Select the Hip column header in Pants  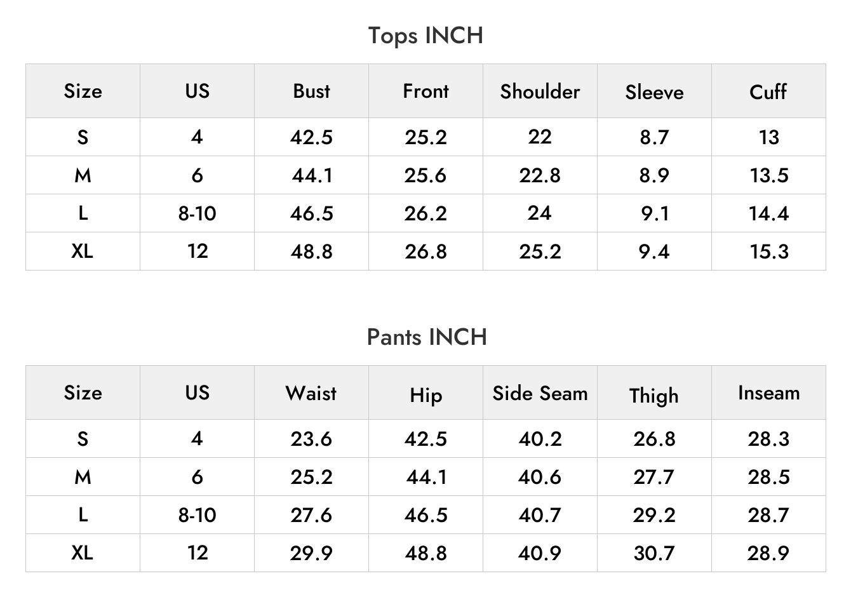[x=425, y=395]
